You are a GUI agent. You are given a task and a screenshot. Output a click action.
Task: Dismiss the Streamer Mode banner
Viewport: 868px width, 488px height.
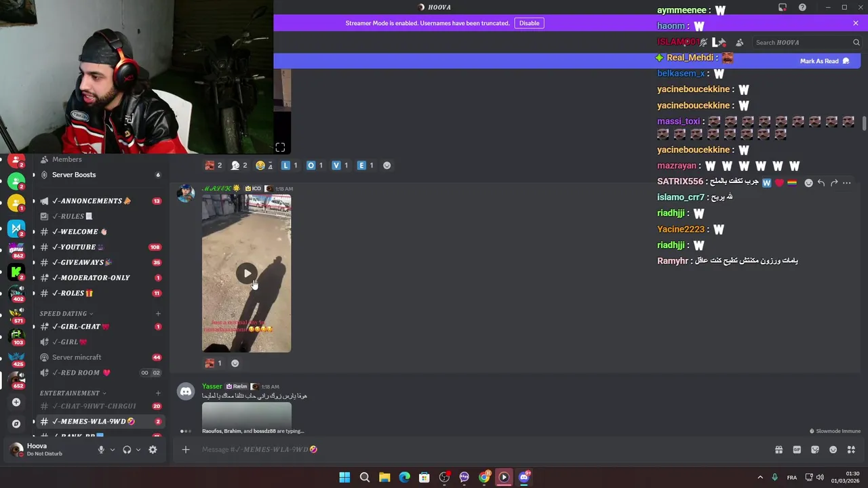coord(856,23)
